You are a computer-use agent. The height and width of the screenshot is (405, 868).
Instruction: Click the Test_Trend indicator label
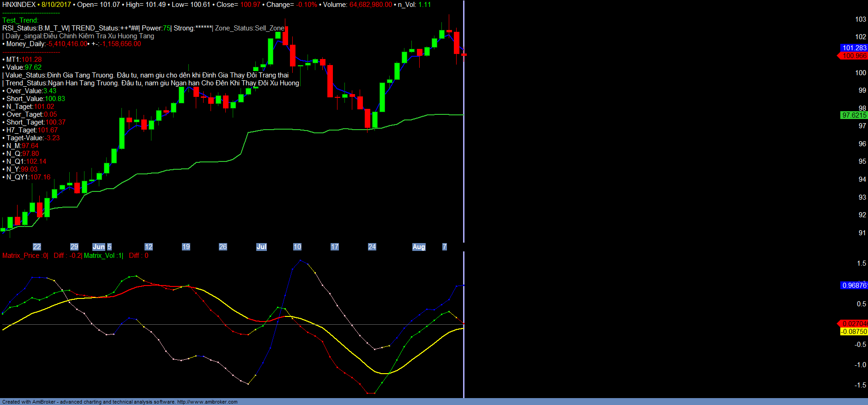click(20, 20)
